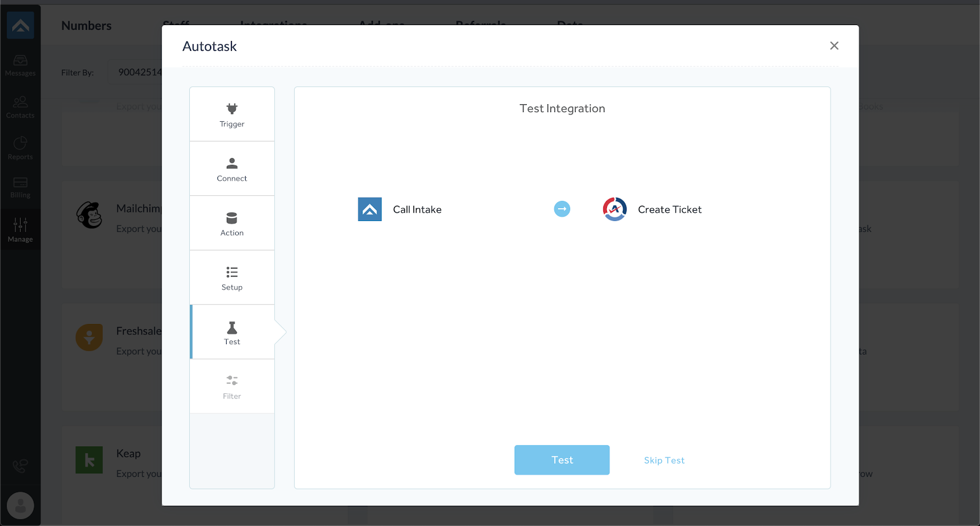Click the Keap logo in background page

pyautogui.click(x=89, y=460)
